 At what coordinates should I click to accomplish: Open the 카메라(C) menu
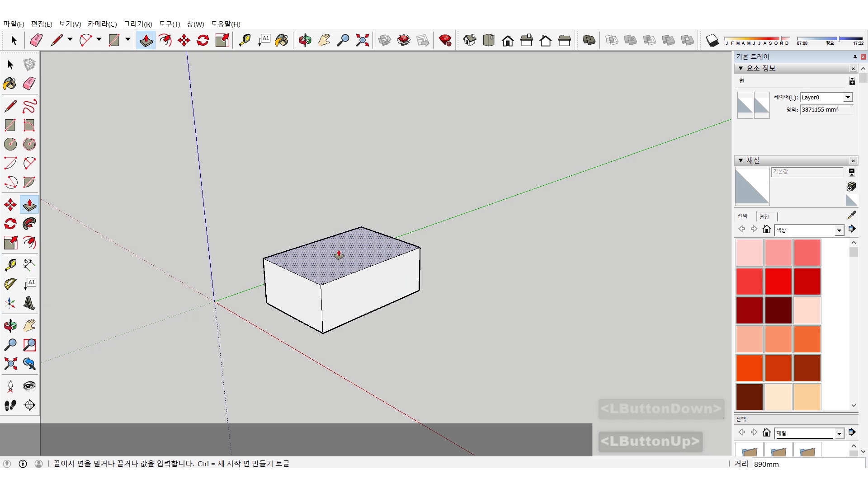102,24
